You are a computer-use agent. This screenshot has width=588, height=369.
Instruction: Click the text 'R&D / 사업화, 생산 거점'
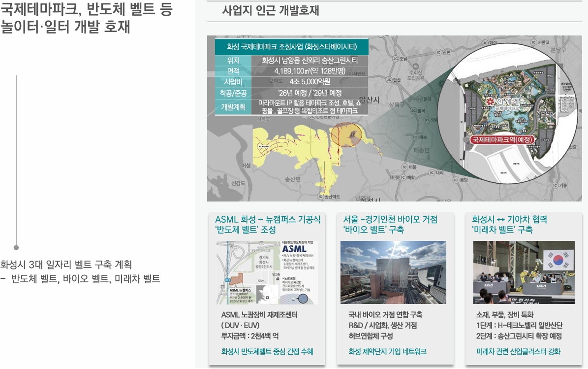pyautogui.click(x=382, y=325)
